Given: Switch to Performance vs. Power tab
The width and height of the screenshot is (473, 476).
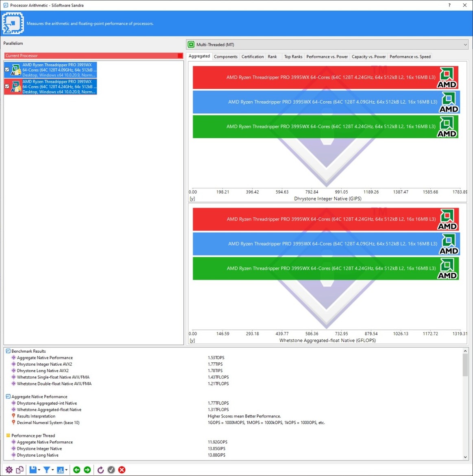Looking at the screenshot, I should click(327, 57).
